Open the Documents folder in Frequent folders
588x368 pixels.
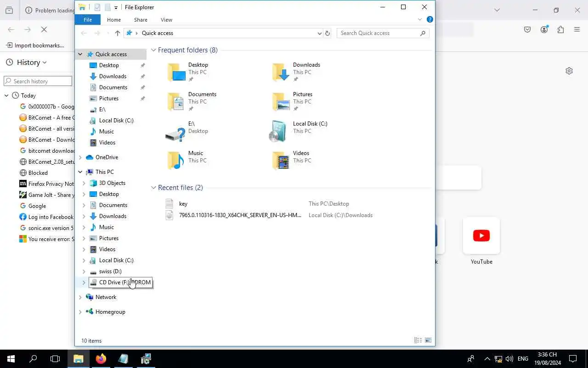[x=191, y=102]
